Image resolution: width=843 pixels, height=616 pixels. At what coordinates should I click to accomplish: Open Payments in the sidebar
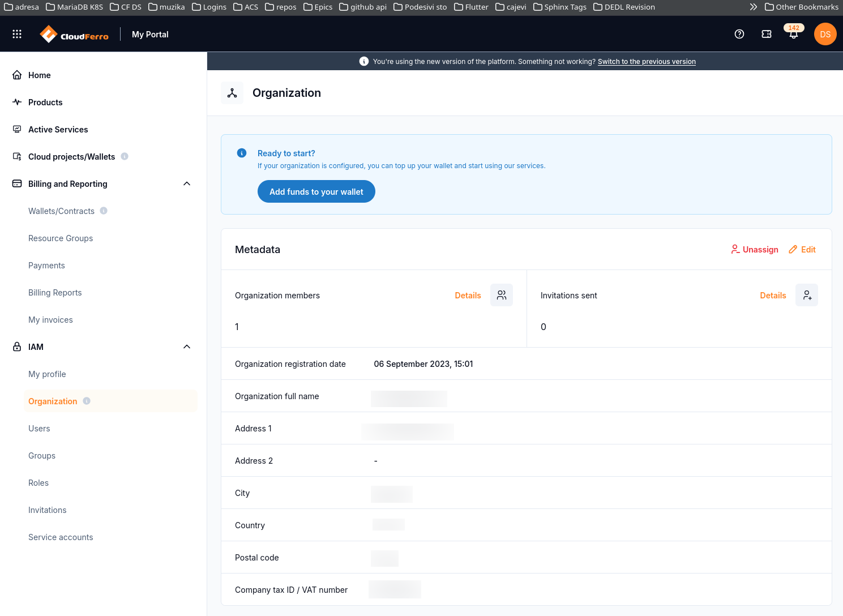46,265
